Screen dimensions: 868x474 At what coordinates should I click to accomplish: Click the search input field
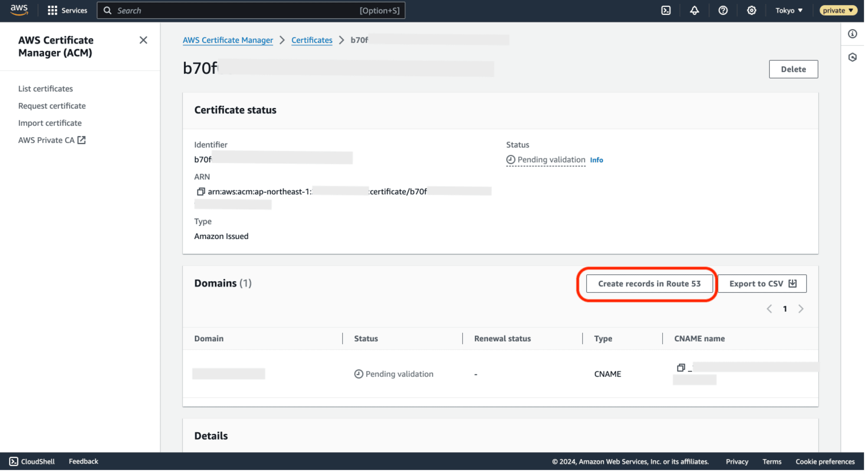point(251,10)
